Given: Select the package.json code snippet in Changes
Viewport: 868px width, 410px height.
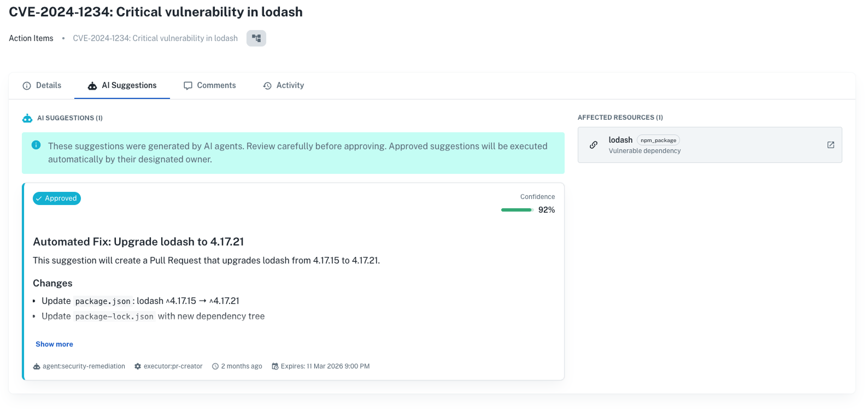Looking at the screenshot, I should [103, 301].
